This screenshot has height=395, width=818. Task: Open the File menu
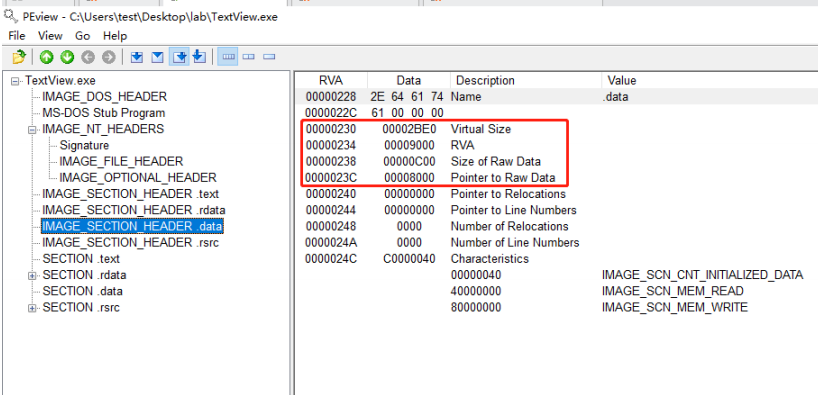point(17,36)
